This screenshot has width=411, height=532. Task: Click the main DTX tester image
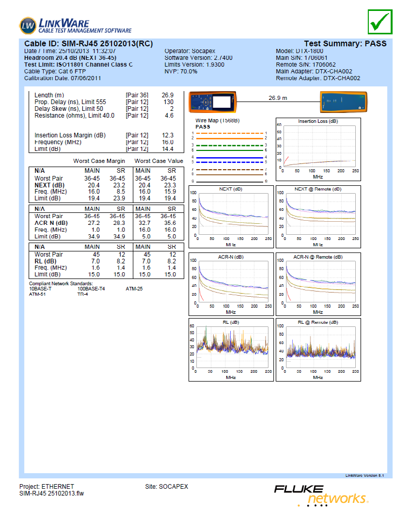coord(213,102)
